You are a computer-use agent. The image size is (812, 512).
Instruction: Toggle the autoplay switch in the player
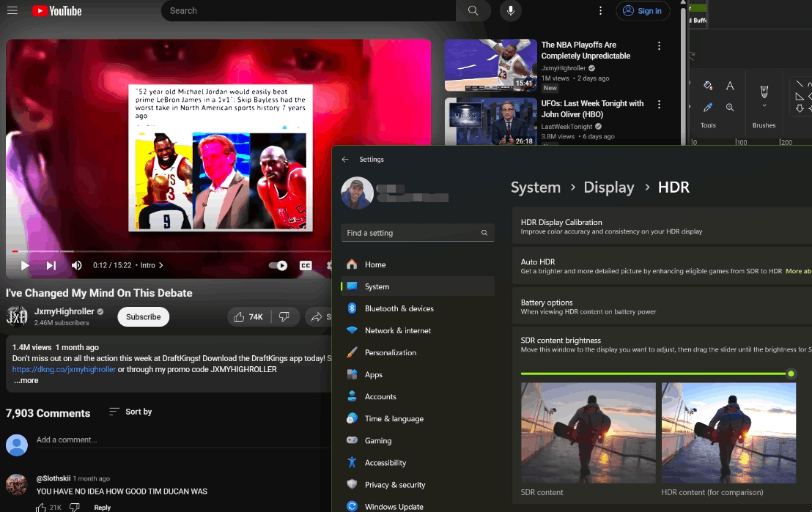click(278, 266)
